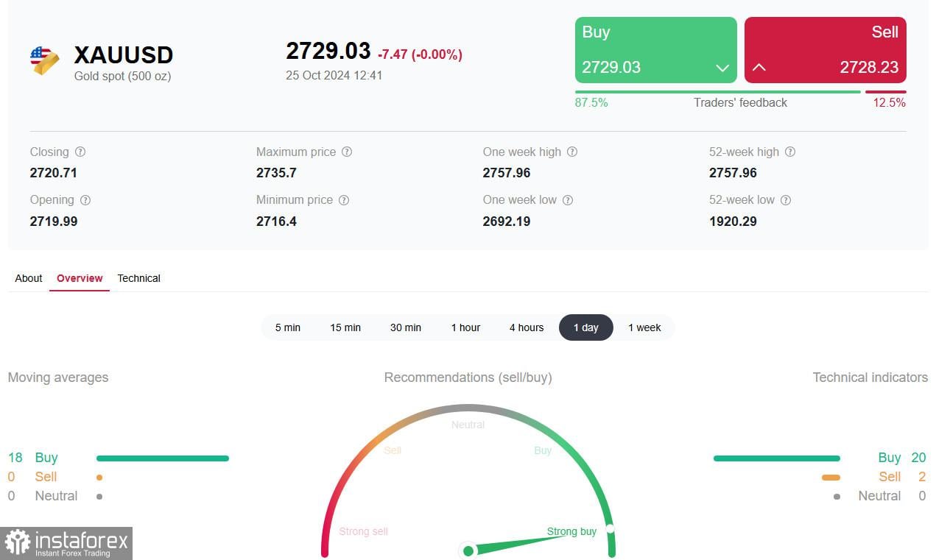The height and width of the screenshot is (560, 936).
Task: Click the 52-week low value 1920.29
Action: tap(733, 221)
